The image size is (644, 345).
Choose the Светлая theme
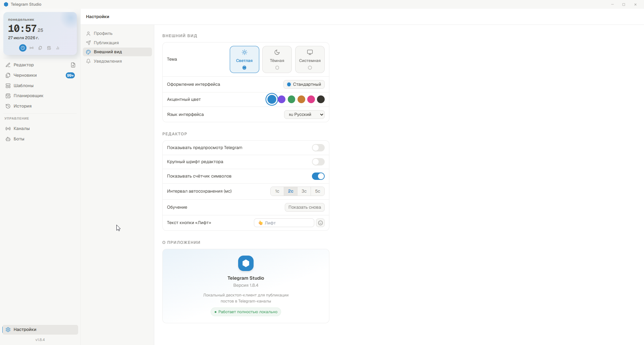point(245,59)
